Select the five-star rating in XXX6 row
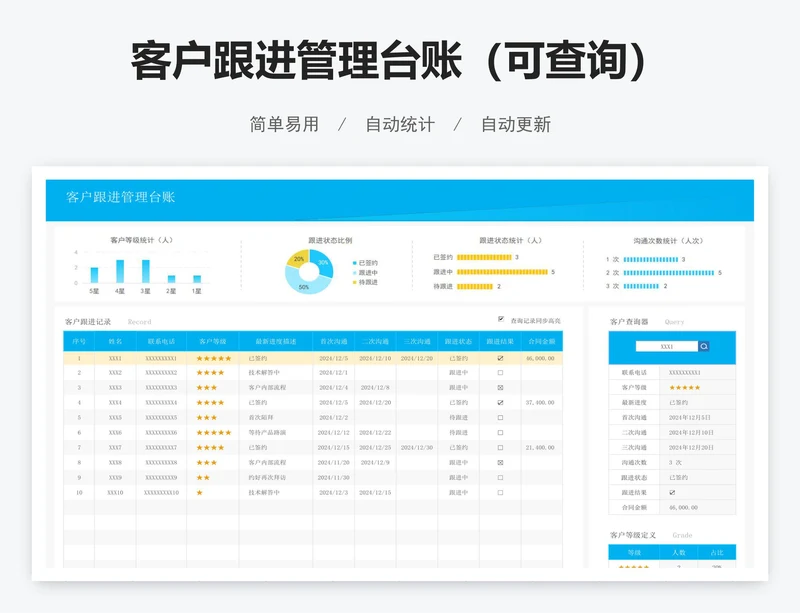 (214, 433)
